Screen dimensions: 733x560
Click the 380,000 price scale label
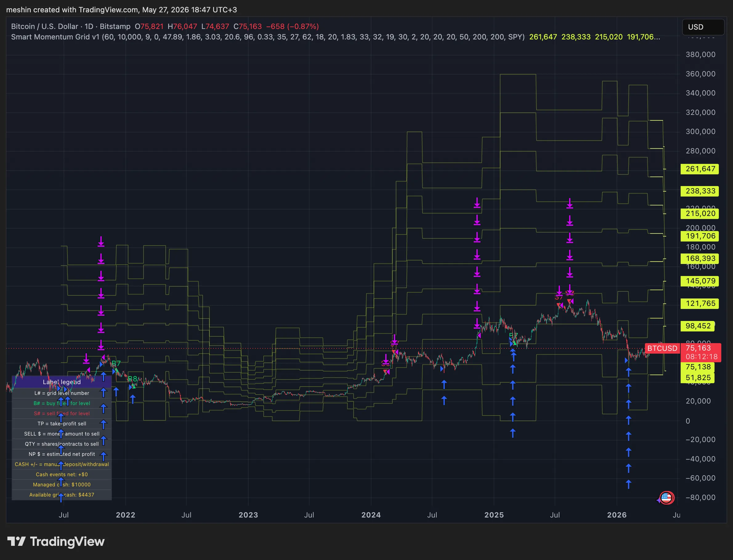pyautogui.click(x=700, y=55)
